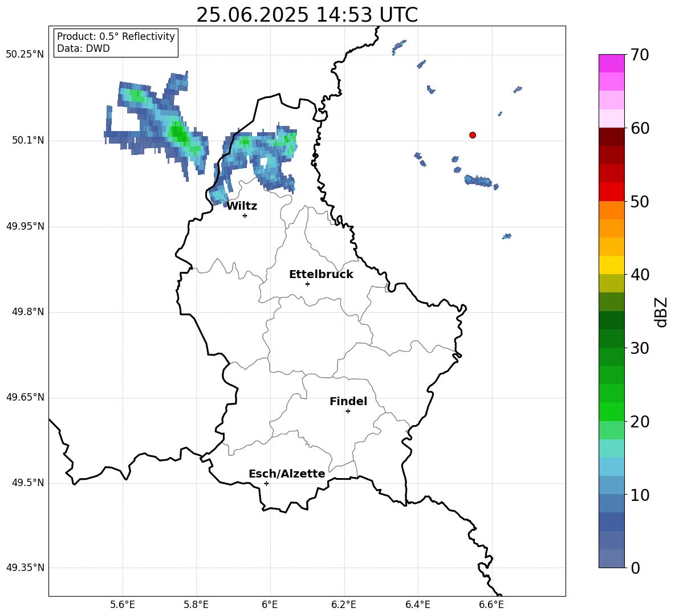Click the colorbar tick label 0
This screenshot has height=616, width=675.
click(635, 568)
